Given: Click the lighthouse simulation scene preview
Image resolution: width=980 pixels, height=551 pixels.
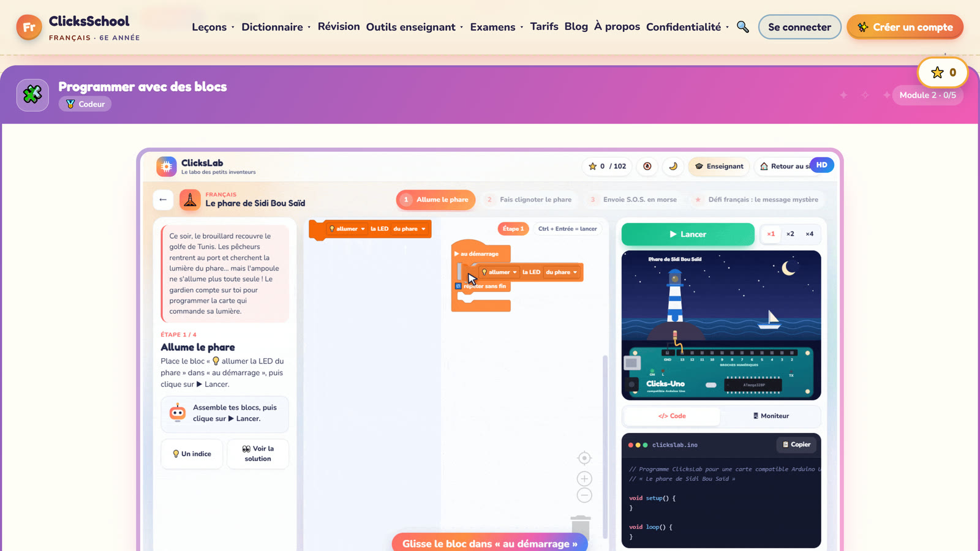Looking at the screenshot, I should click(721, 325).
